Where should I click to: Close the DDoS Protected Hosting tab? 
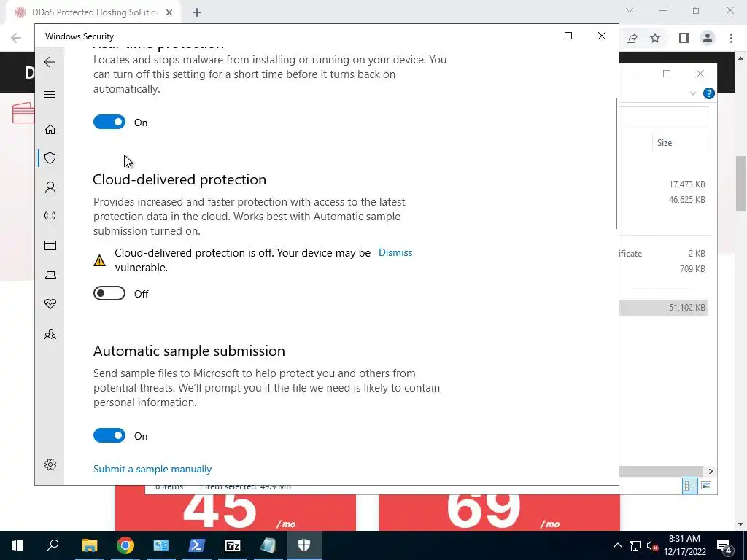pyautogui.click(x=169, y=12)
